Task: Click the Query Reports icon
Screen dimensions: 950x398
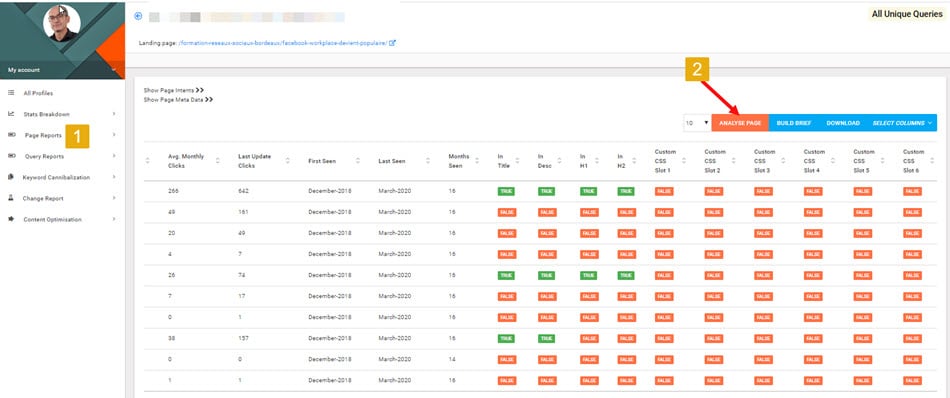Action: click(x=11, y=156)
